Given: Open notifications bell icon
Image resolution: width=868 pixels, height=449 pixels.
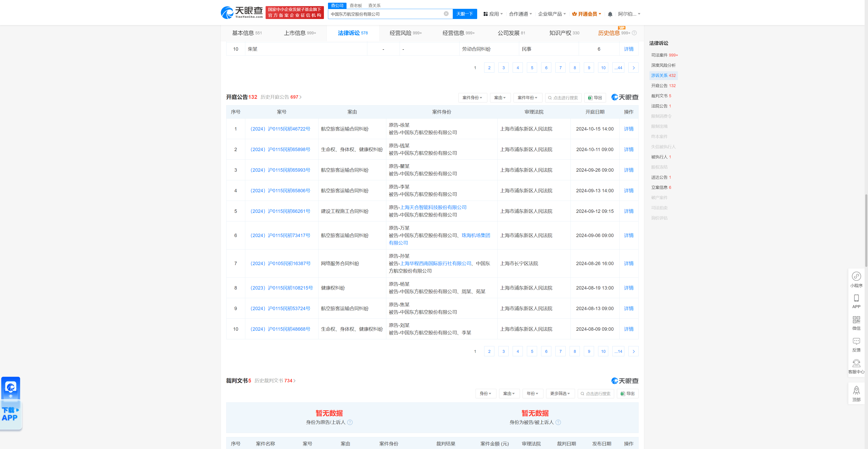Looking at the screenshot, I should tap(610, 14).
